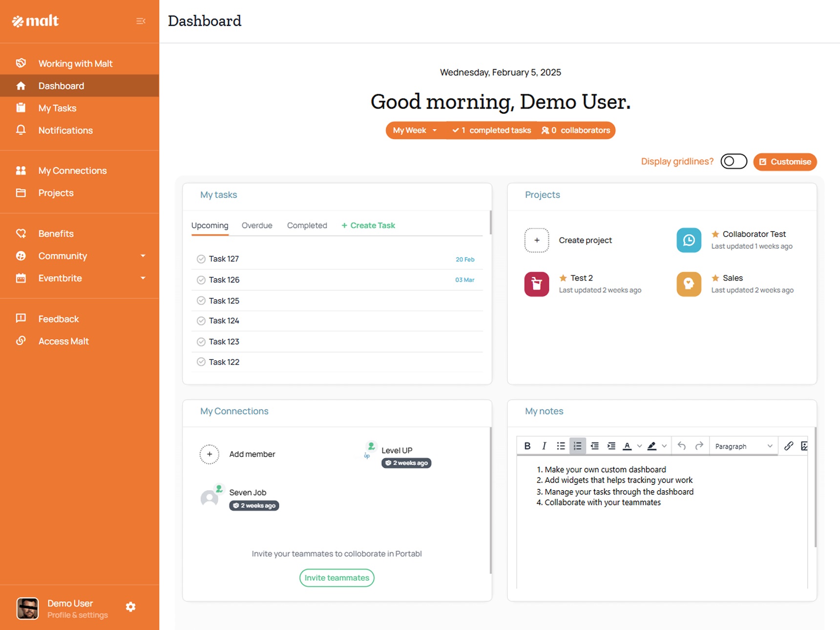Check off Task 124 in upcoming list

click(201, 321)
